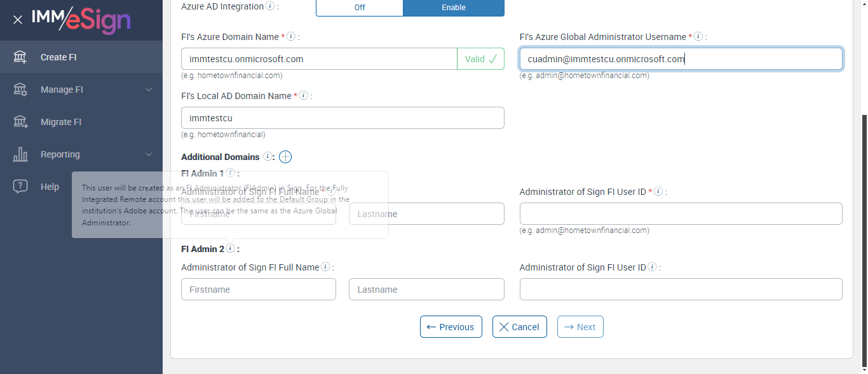
Task: Click the sidebar close X icon
Action: [18, 20]
